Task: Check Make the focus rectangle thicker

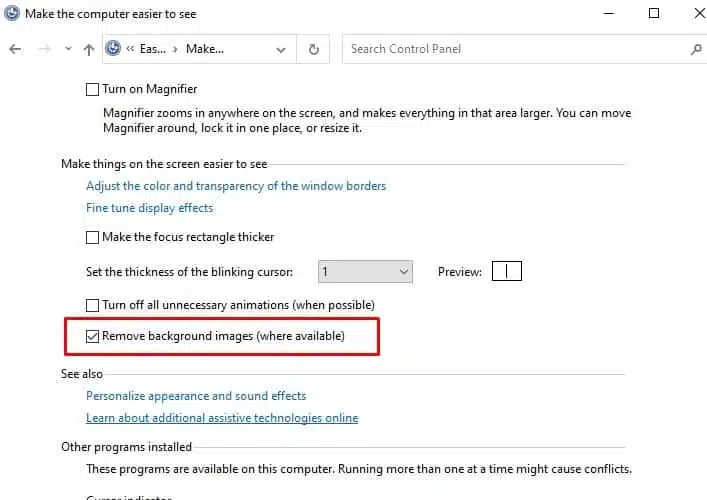Action: click(x=93, y=237)
